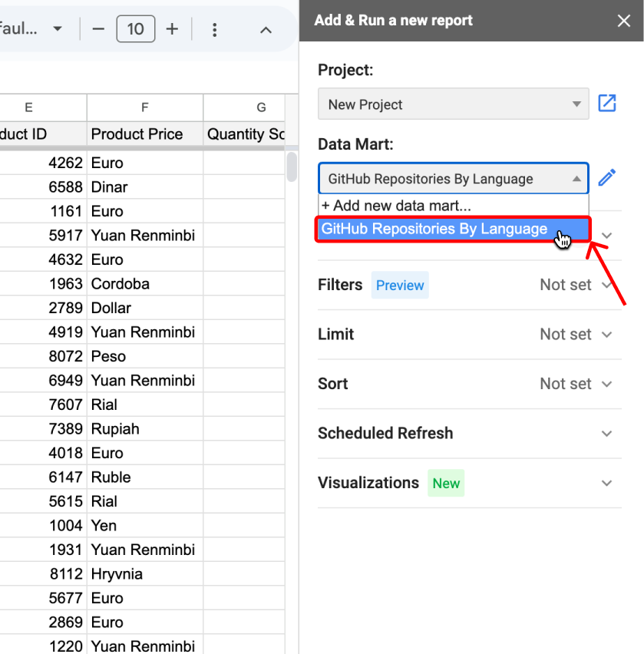Click the spreadsheet vertical scrollbar thumb
This screenshot has width=644, height=654.
tap(292, 167)
